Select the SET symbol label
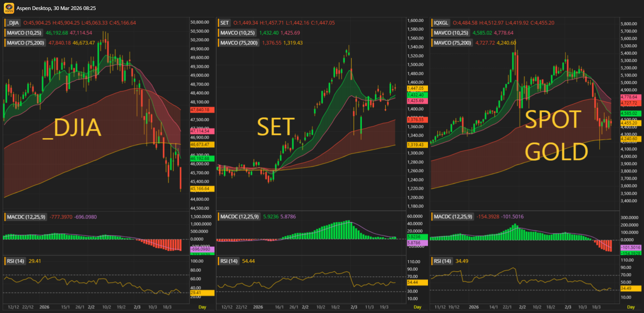This screenshot has width=644, height=313. 224,23
